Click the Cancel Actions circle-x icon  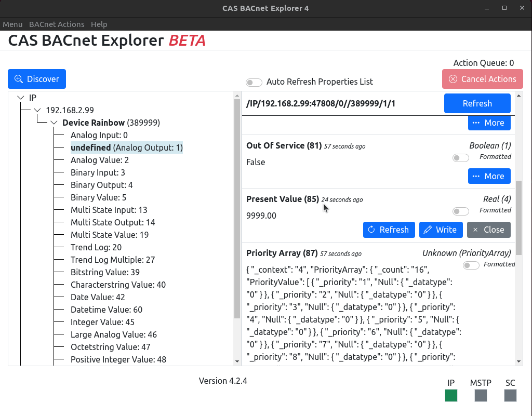click(453, 79)
